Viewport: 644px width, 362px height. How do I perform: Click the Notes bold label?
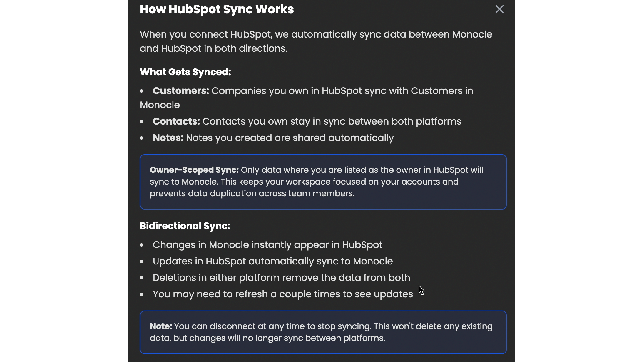click(168, 138)
